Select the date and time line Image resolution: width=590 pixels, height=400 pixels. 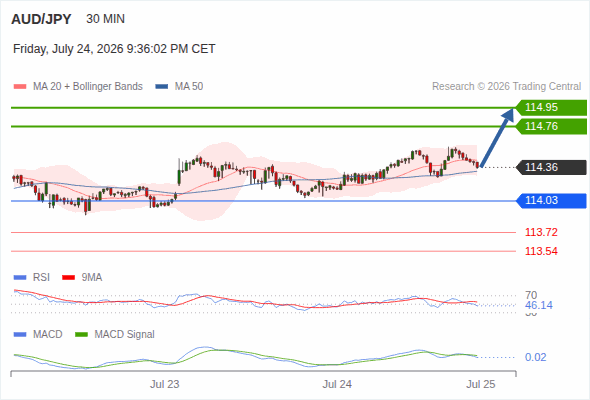pyautogui.click(x=114, y=49)
